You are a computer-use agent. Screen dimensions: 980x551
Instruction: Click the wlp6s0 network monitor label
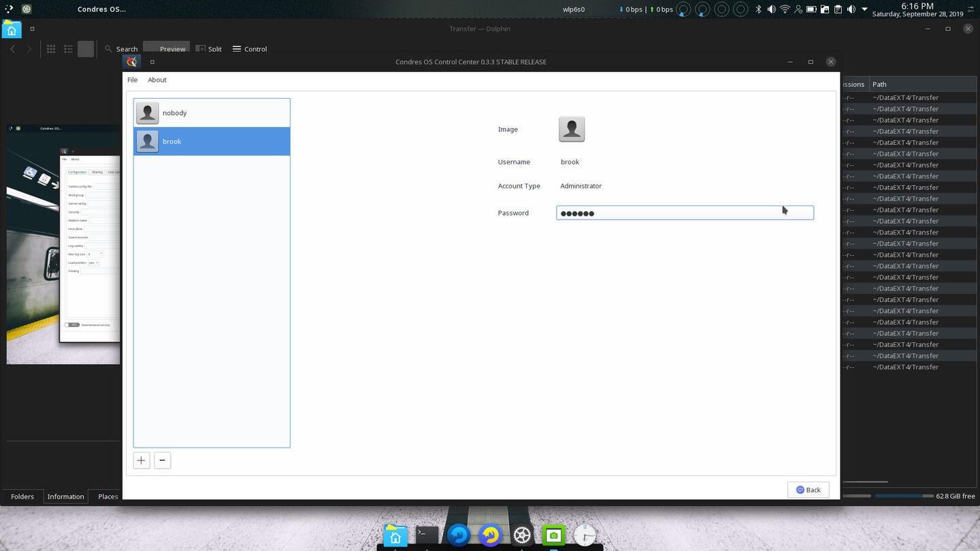[x=574, y=10]
